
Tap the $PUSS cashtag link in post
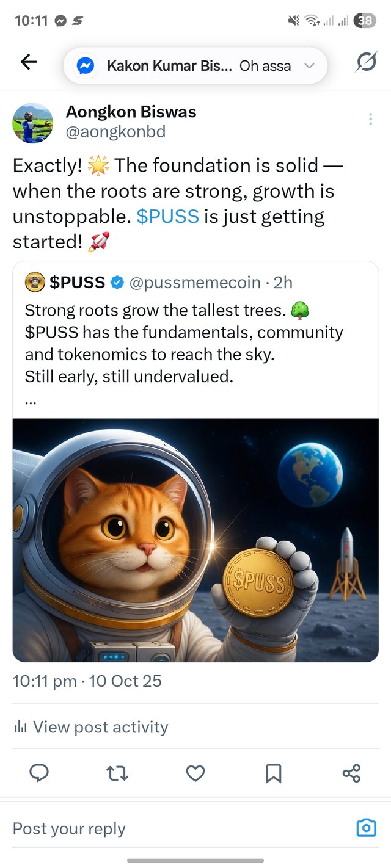[x=168, y=216]
